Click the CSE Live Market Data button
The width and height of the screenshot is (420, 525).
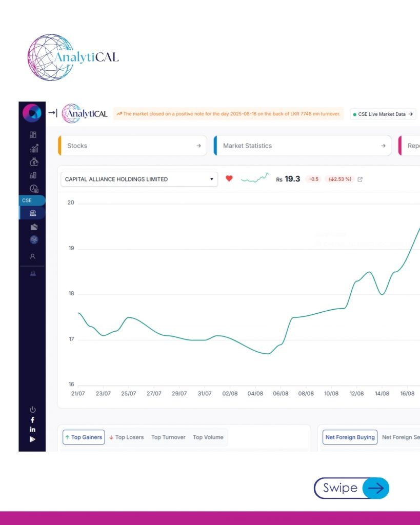click(383, 114)
